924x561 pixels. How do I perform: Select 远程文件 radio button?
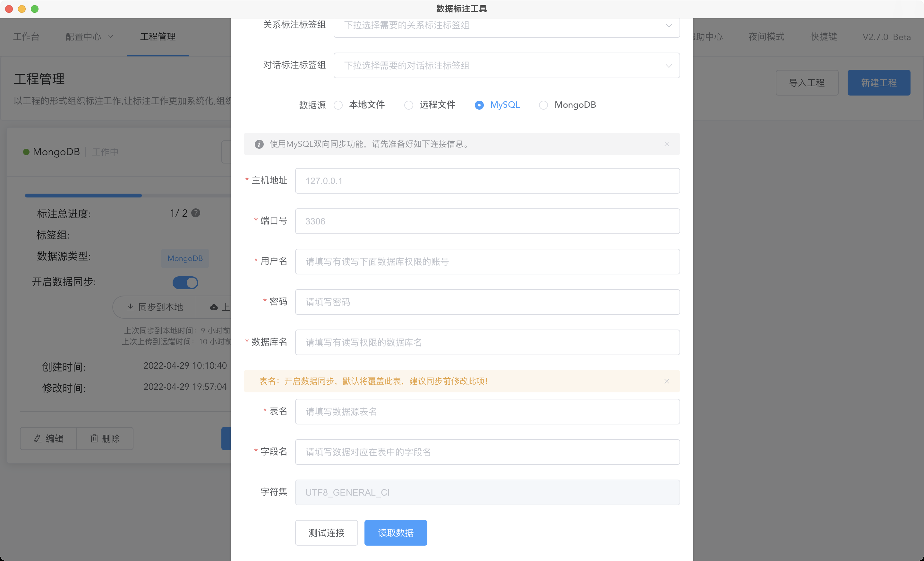(409, 105)
